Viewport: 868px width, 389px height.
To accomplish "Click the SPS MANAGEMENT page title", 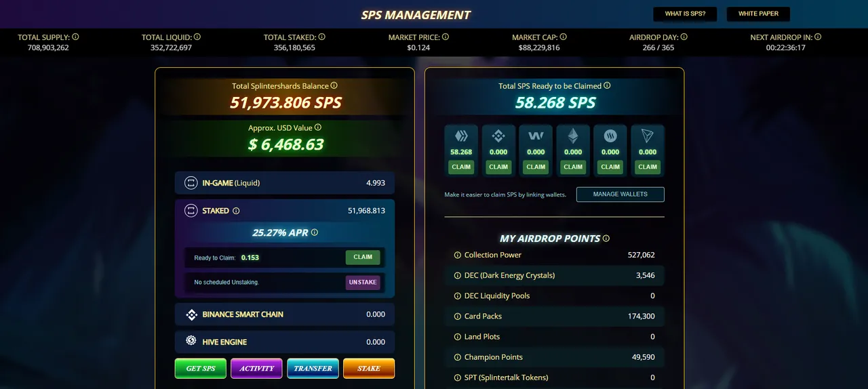I will tap(416, 15).
